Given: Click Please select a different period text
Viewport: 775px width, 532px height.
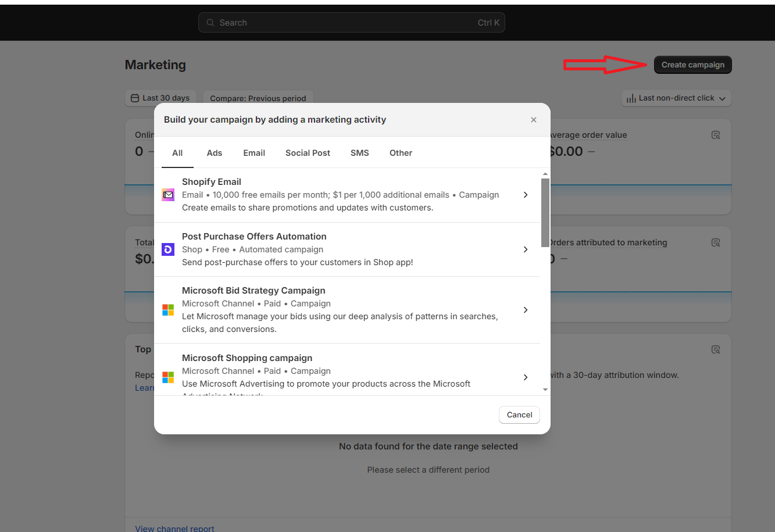Looking at the screenshot, I should pyautogui.click(x=428, y=470).
